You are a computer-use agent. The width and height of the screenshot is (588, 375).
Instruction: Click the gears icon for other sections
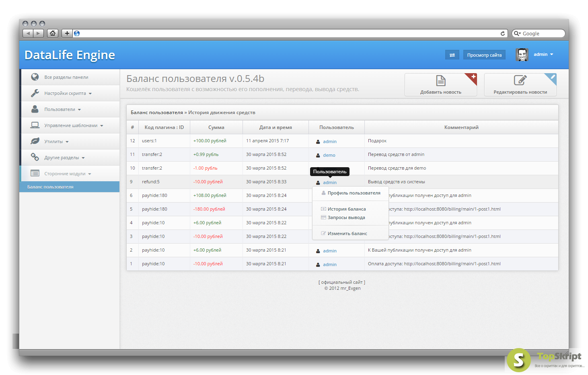[x=35, y=157]
